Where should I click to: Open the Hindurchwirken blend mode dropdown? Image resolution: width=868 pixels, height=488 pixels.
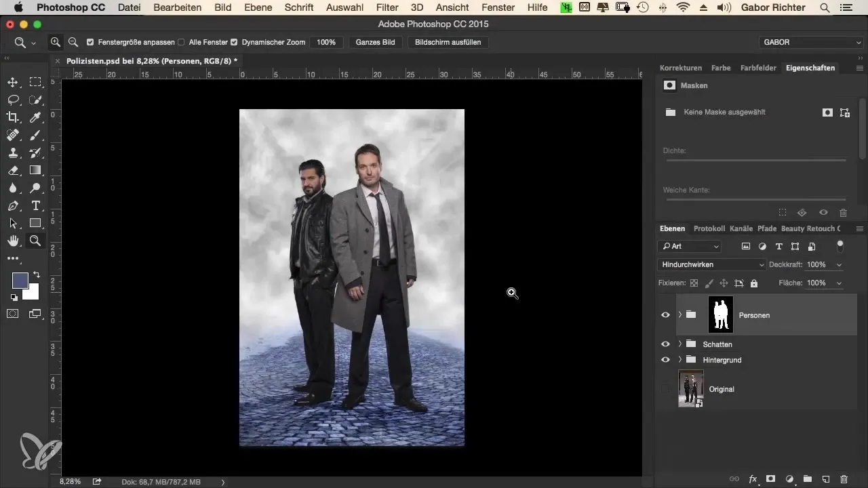click(x=711, y=264)
